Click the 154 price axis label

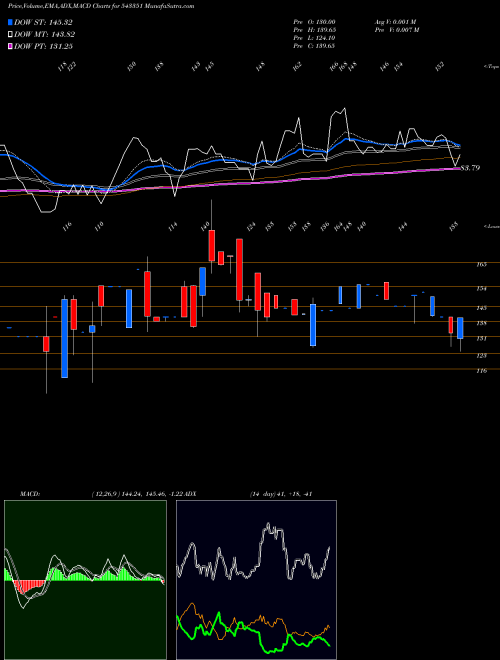[481, 289]
